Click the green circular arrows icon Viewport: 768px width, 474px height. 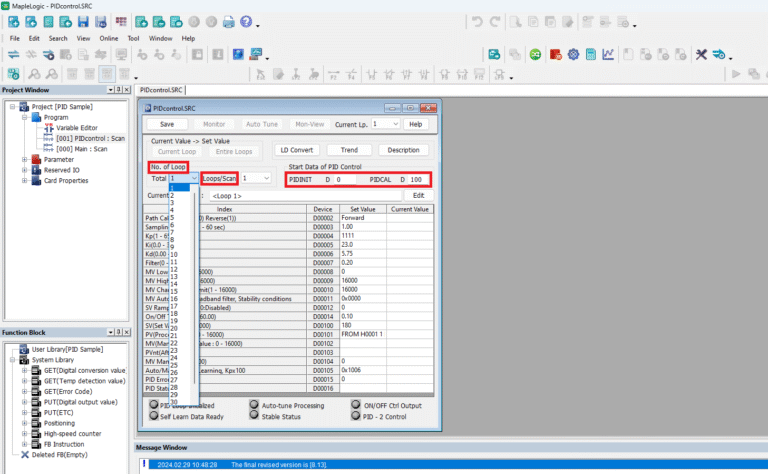[x=537, y=54]
